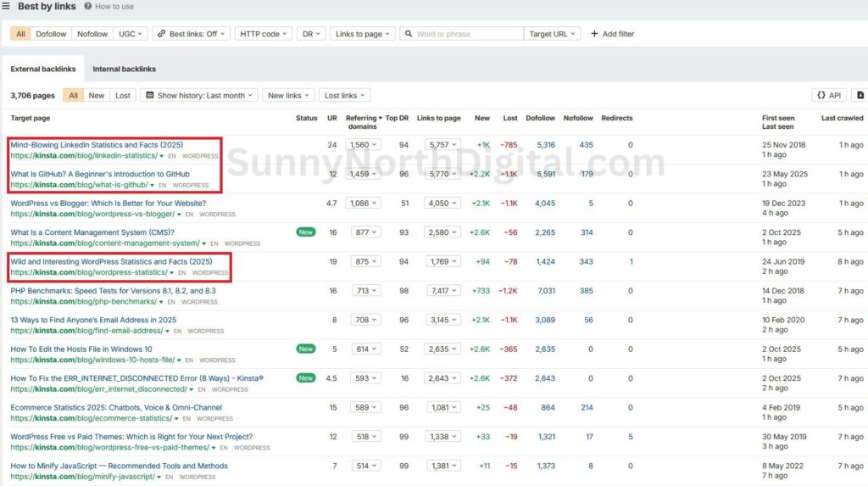
Task: Open the HTTP code dropdown
Action: (264, 34)
